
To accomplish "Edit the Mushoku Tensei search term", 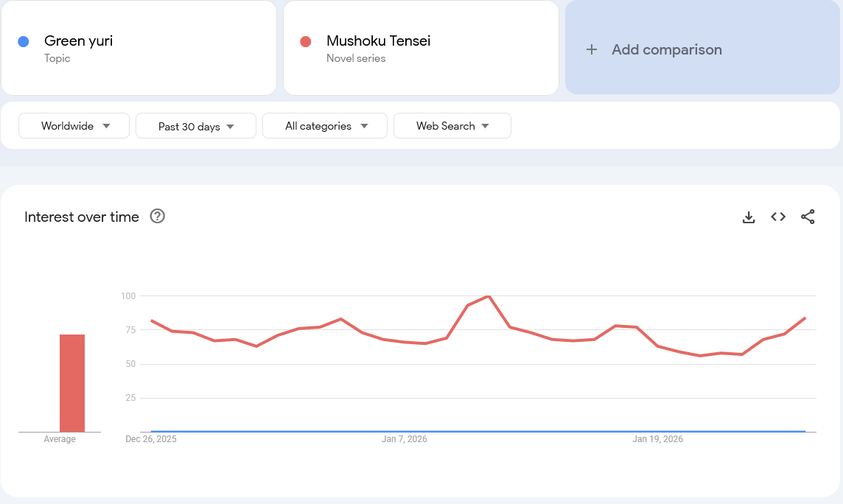I will [x=378, y=41].
